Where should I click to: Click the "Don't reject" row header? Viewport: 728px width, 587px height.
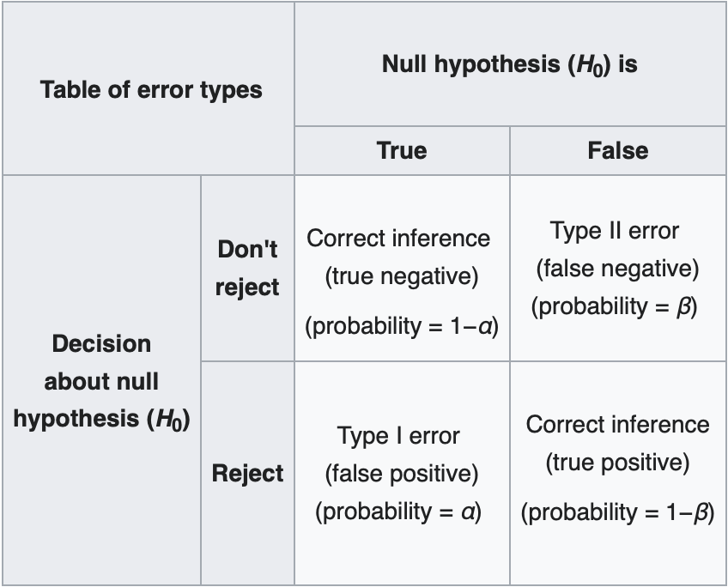[247, 269]
